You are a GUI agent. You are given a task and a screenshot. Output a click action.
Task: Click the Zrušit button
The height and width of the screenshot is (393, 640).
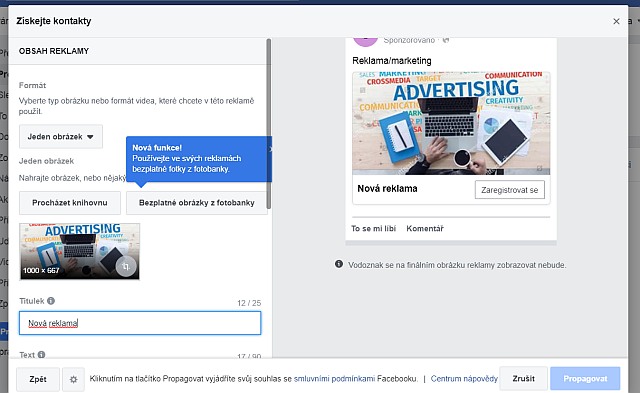[524, 379]
